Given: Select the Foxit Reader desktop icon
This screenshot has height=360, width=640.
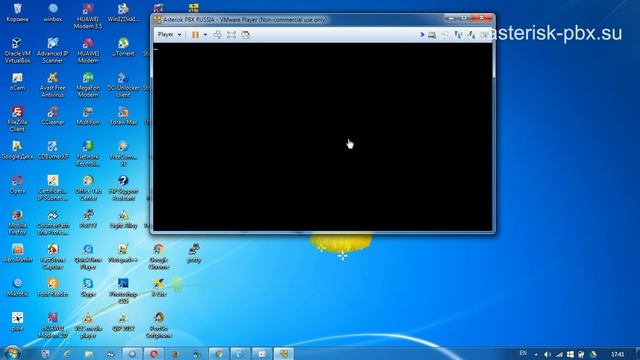Looking at the screenshot, I should [x=53, y=287].
